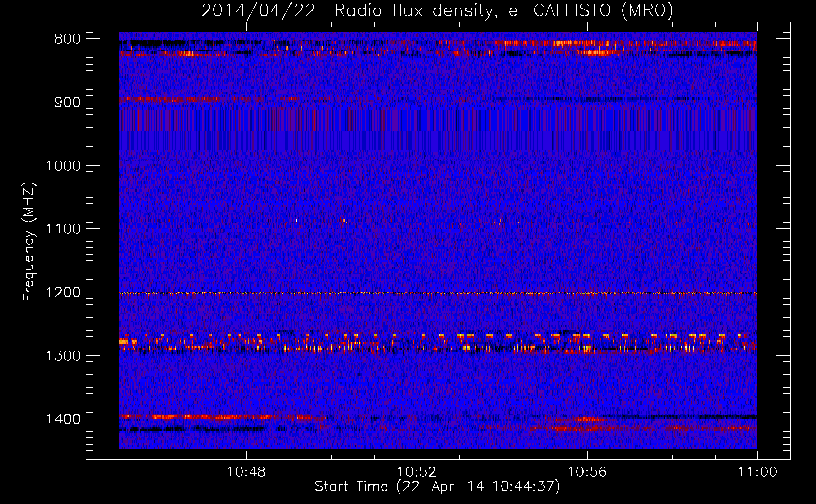Image resolution: width=816 pixels, height=504 pixels.
Task: Click the 1300 frequency tick label
Action: click(63, 356)
